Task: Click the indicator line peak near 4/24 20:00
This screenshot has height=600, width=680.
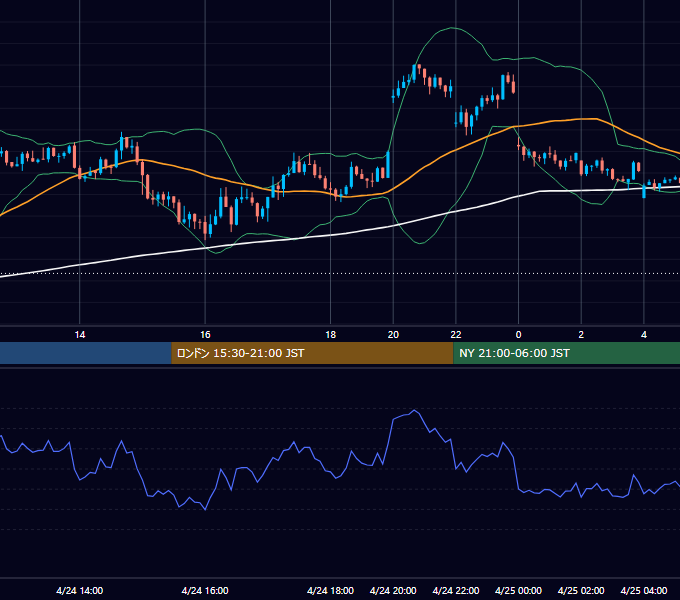Action: (x=415, y=410)
